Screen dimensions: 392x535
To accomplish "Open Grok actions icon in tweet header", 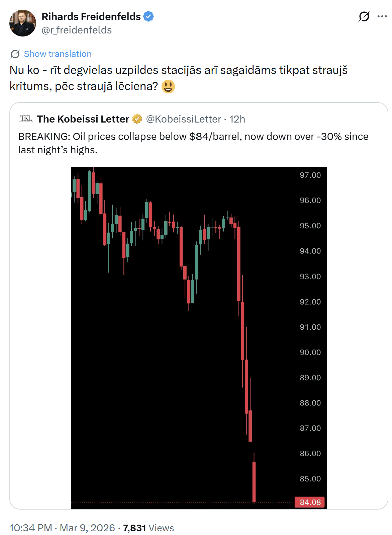I will coord(364,16).
